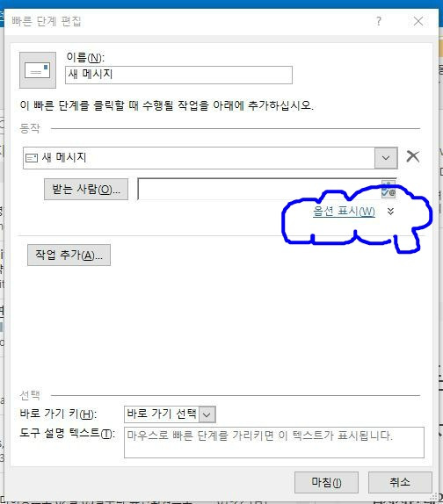Click the 새 메시지 action combo box text
This screenshot has height=504, width=443.
(64, 157)
